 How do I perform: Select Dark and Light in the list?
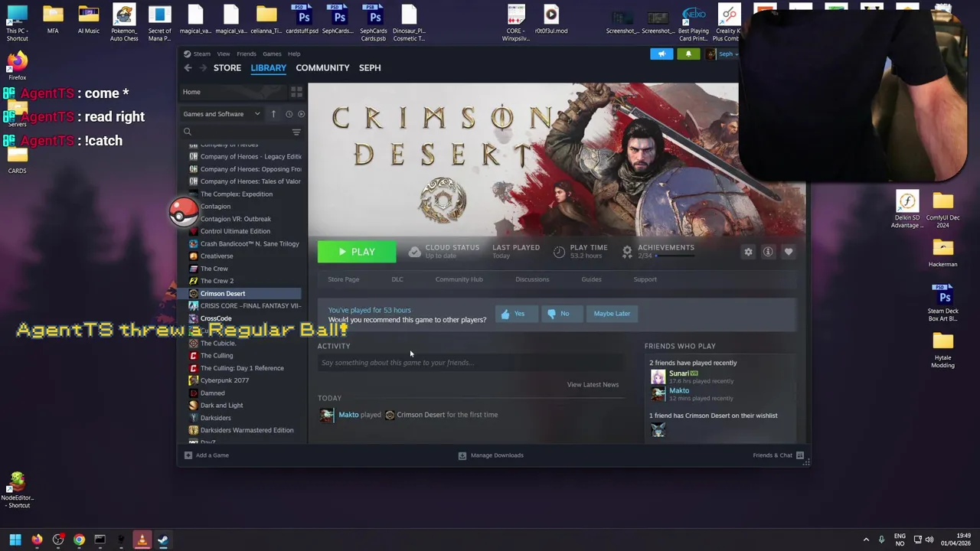(221, 406)
